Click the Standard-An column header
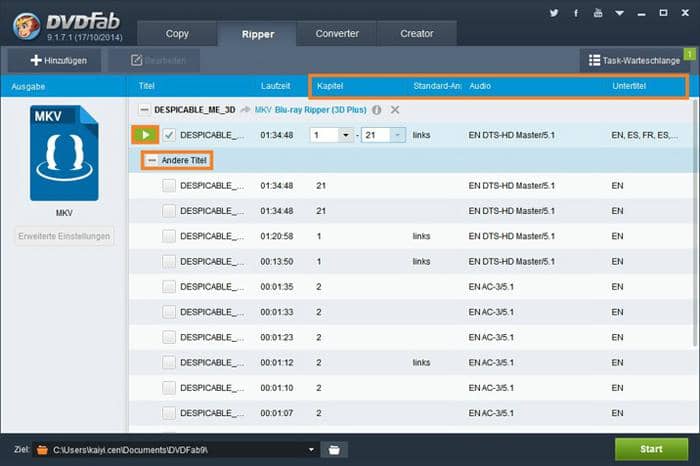 click(x=437, y=86)
